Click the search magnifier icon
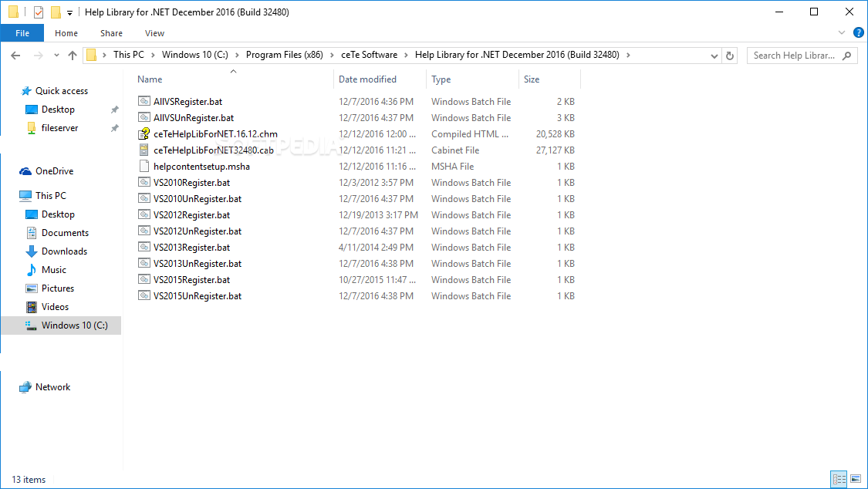868x489 pixels. click(x=846, y=56)
